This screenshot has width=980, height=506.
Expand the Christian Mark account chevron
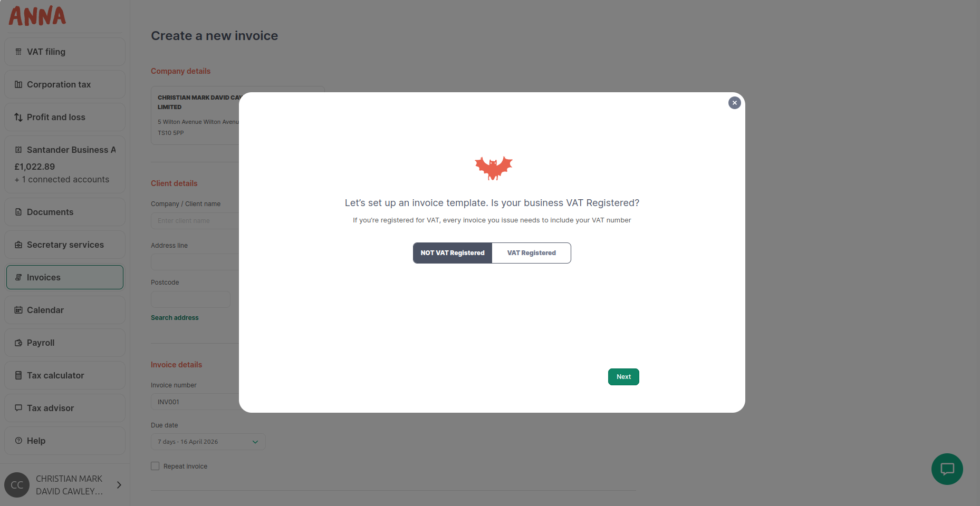click(119, 485)
